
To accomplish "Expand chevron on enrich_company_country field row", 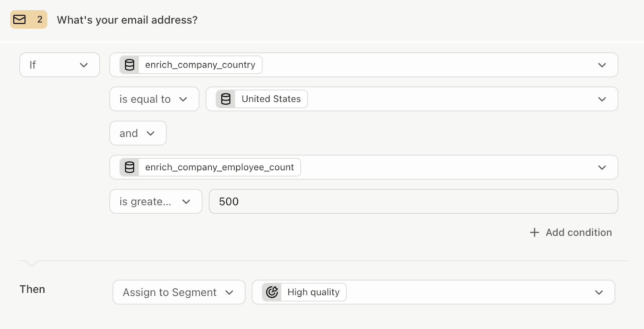I will (602, 65).
